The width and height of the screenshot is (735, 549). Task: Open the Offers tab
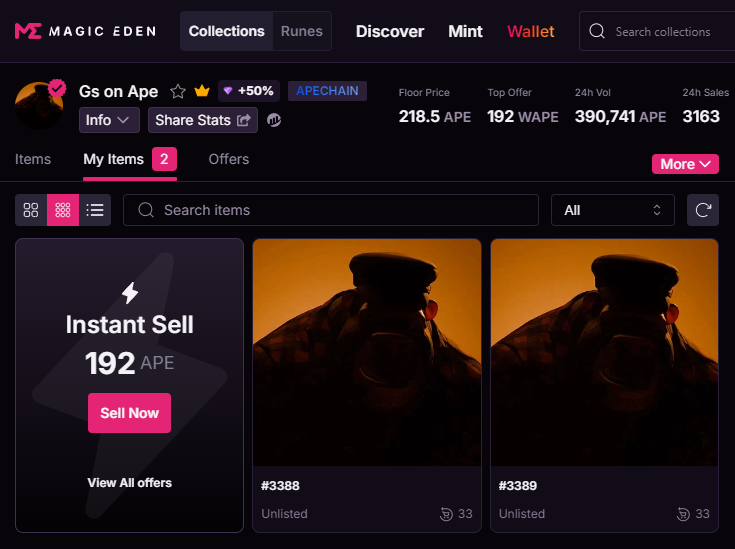coord(229,159)
